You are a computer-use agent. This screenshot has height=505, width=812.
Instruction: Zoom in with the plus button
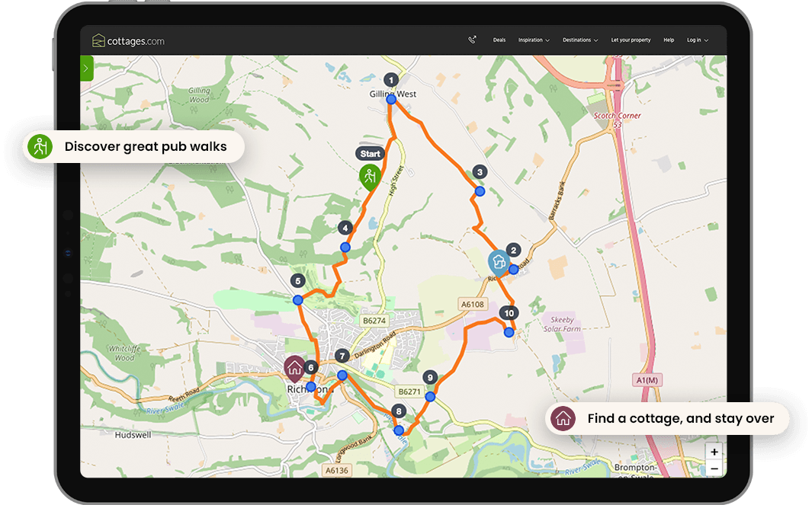(714, 452)
